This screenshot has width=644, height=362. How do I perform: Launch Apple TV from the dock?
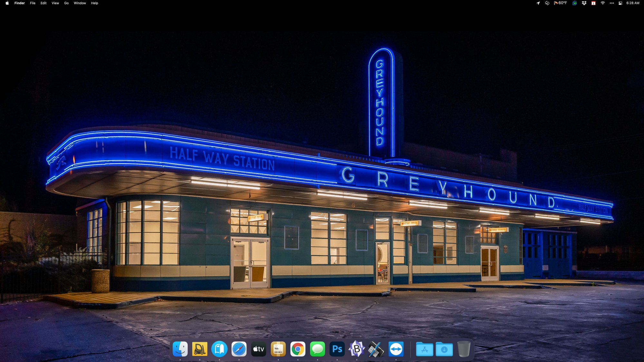tap(259, 349)
